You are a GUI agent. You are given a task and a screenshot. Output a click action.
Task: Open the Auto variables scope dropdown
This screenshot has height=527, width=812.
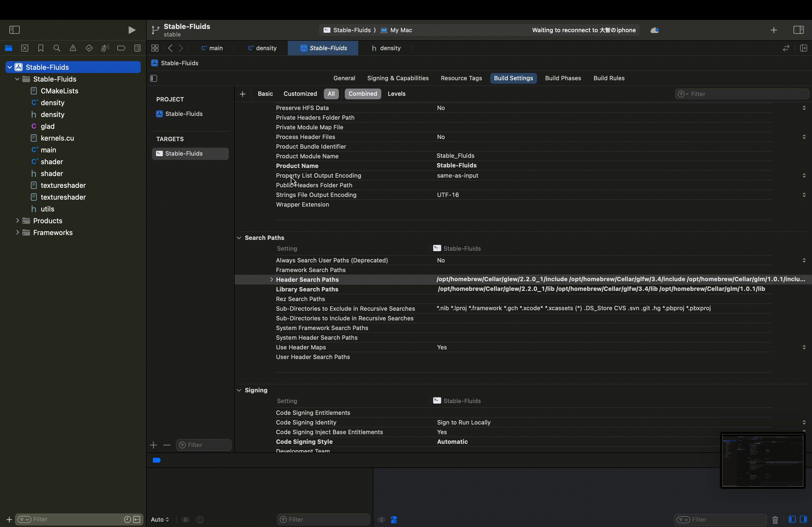coord(160,519)
